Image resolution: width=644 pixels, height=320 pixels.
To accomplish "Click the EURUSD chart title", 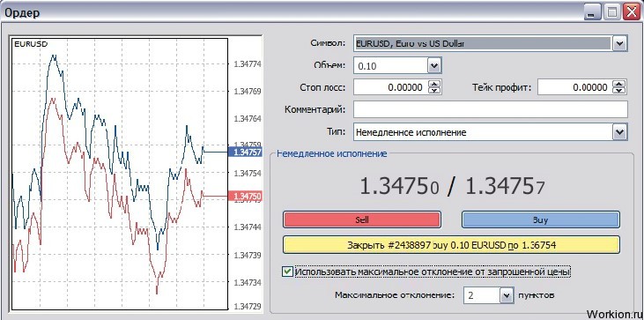I will pyautogui.click(x=31, y=43).
